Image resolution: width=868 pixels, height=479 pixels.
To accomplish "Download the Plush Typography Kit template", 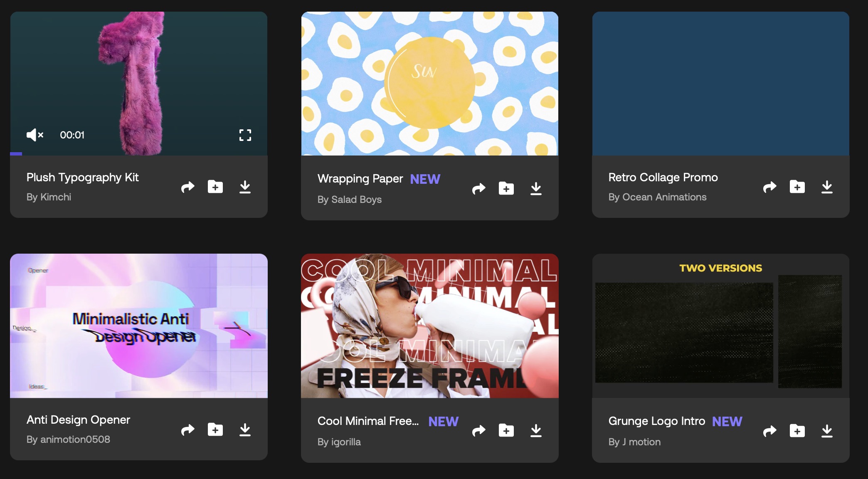I will tap(245, 187).
